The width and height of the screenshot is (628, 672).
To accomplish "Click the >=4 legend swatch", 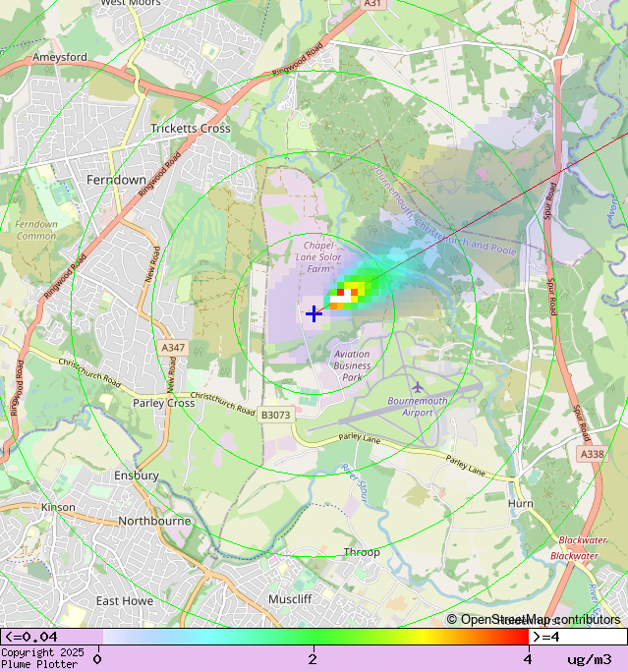I will point(578,637).
